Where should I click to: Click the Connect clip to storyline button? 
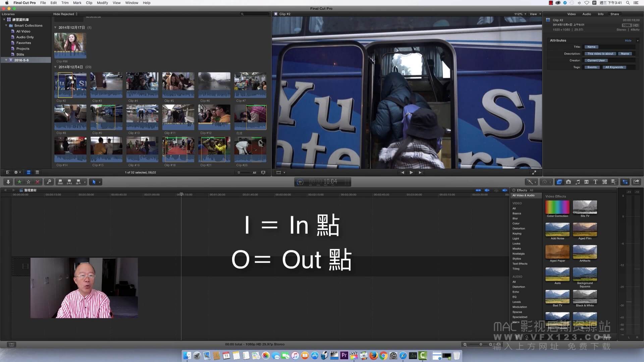pos(60,182)
